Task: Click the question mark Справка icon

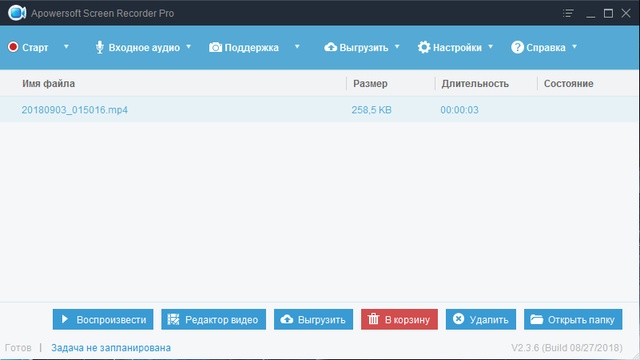Action: click(x=517, y=47)
